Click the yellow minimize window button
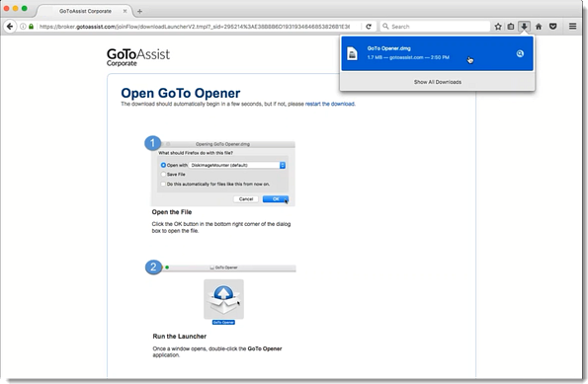Image resolution: width=588 pixels, height=384 pixels. (16, 8)
